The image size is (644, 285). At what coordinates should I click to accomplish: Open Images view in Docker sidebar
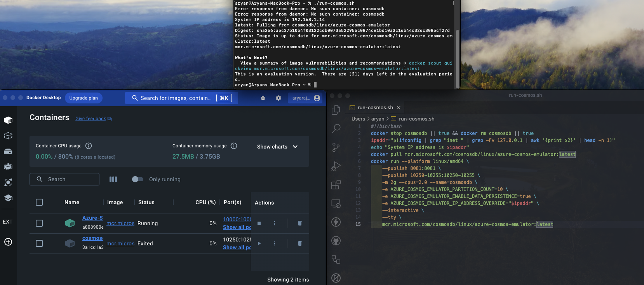8,136
